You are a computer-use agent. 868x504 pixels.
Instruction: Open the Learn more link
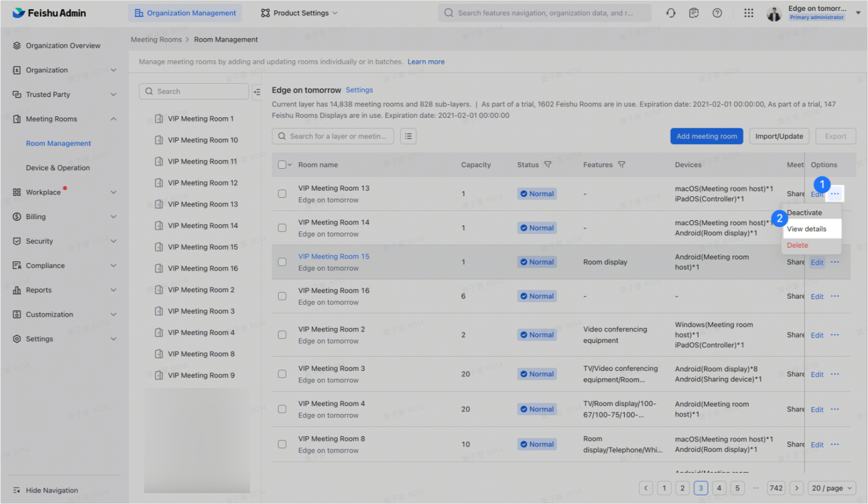click(x=426, y=62)
